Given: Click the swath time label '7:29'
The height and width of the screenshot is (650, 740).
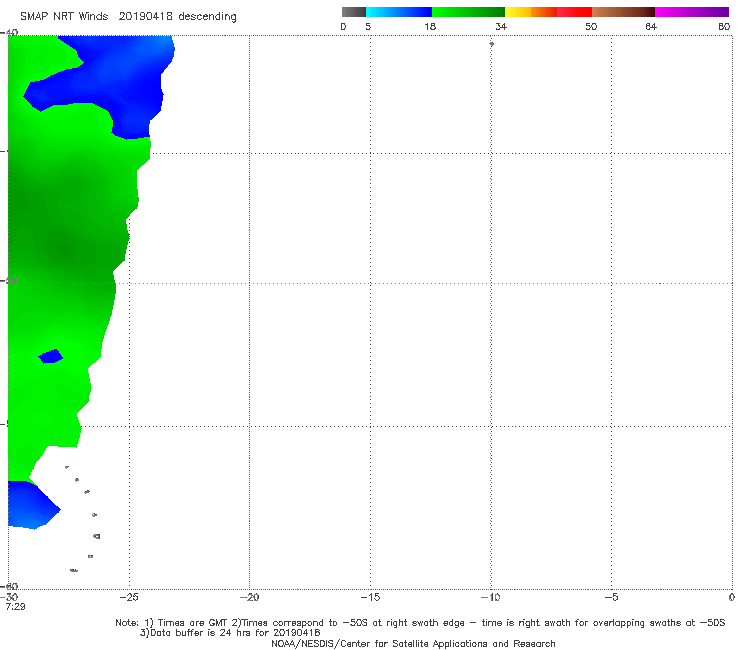Looking at the screenshot, I should [x=16, y=607].
